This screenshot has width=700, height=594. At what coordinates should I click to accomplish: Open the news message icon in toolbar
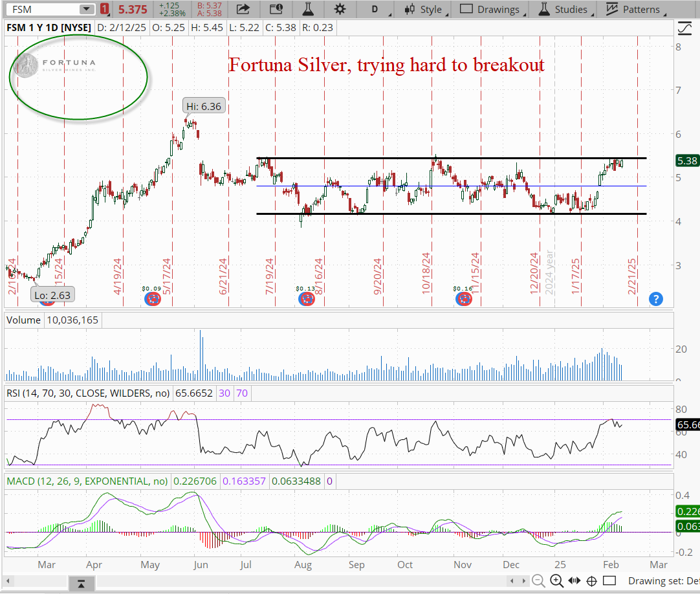[276, 9]
